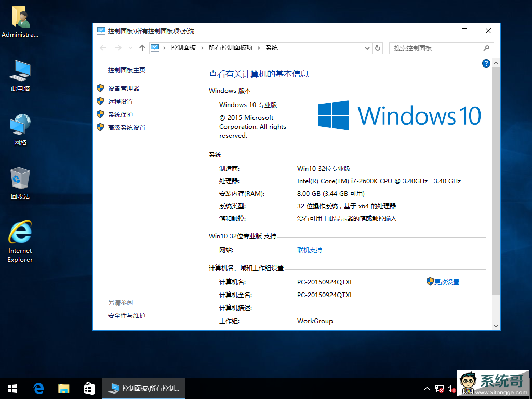Click the Windows 10 logo image

tap(400, 115)
